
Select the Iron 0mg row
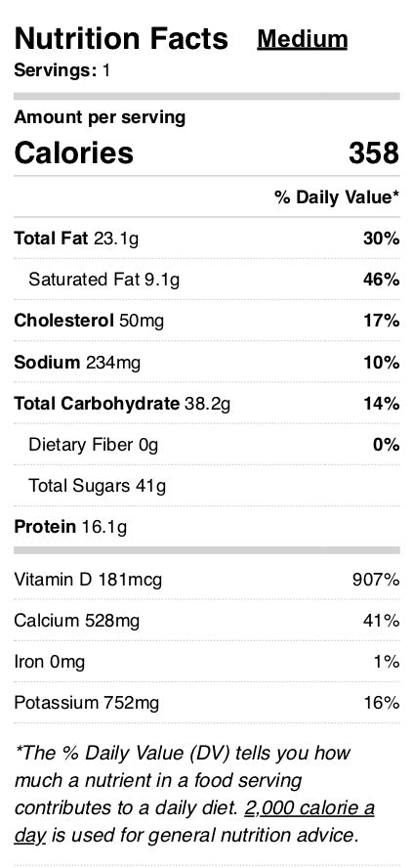coord(206,662)
